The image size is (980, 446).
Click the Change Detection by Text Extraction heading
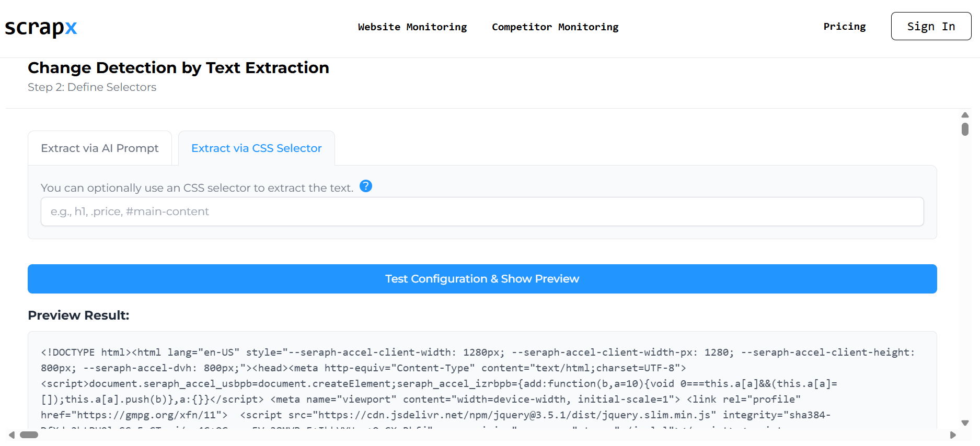tap(178, 68)
